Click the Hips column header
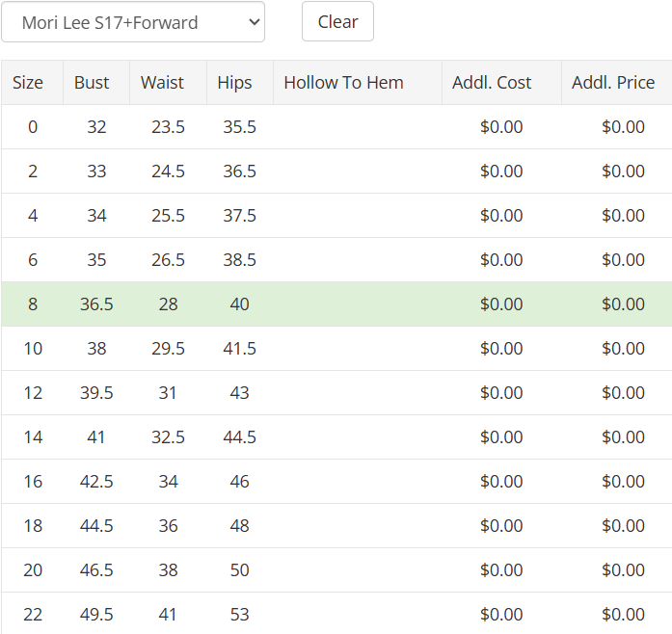 [240, 82]
